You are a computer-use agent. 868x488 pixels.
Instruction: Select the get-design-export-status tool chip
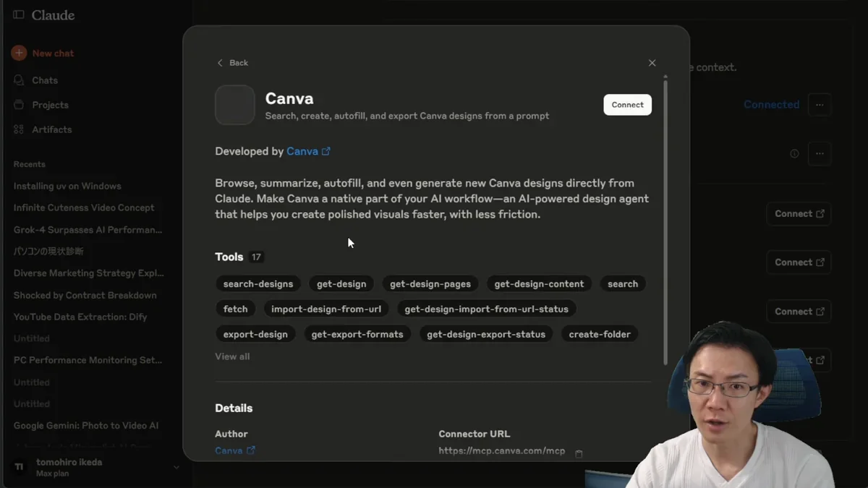pos(486,334)
